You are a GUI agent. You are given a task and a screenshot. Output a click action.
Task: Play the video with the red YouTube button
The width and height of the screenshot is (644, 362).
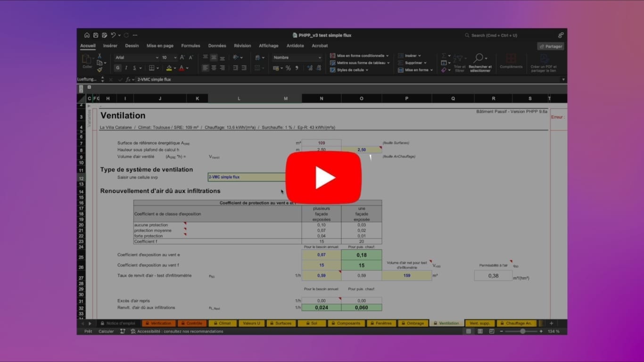[323, 178]
